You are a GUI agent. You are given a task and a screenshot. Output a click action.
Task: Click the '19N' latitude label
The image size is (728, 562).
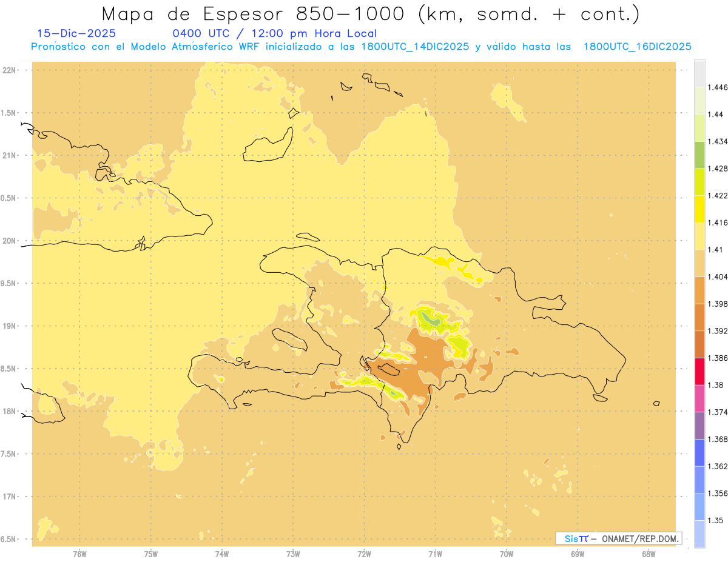click(x=10, y=326)
